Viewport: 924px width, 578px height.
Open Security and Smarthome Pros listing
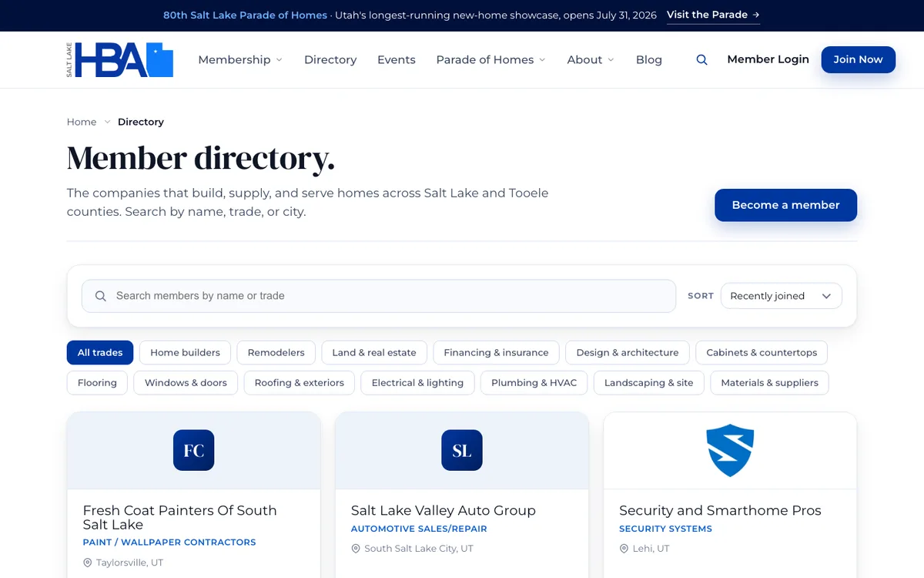[x=720, y=510]
